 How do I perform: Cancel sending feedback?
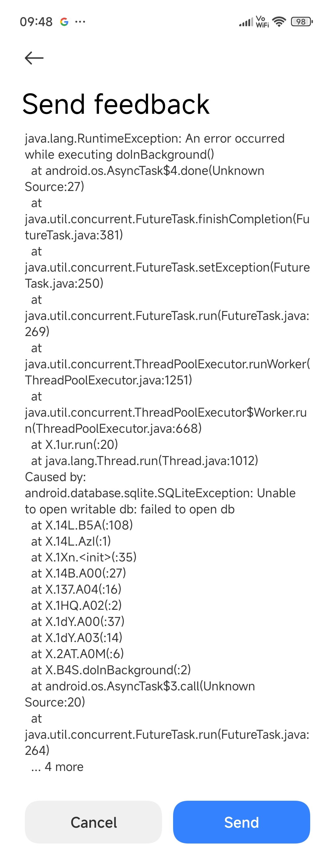pos(93,822)
